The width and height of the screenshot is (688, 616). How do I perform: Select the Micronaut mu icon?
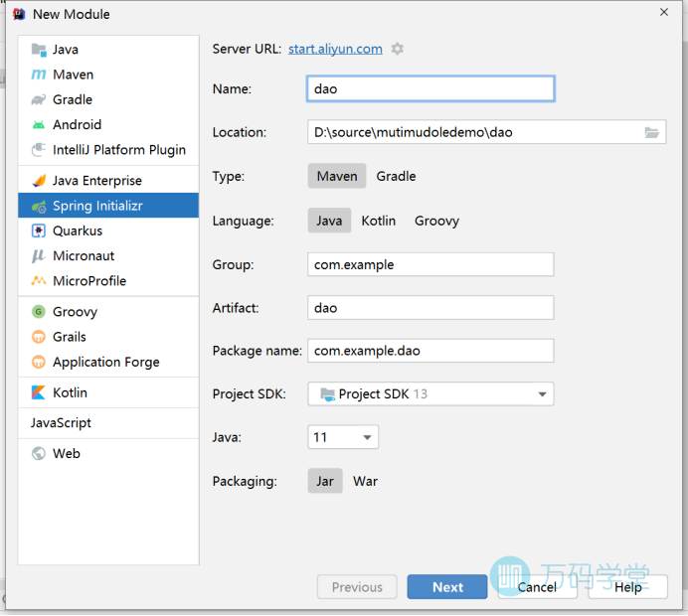tap(39, 256)
